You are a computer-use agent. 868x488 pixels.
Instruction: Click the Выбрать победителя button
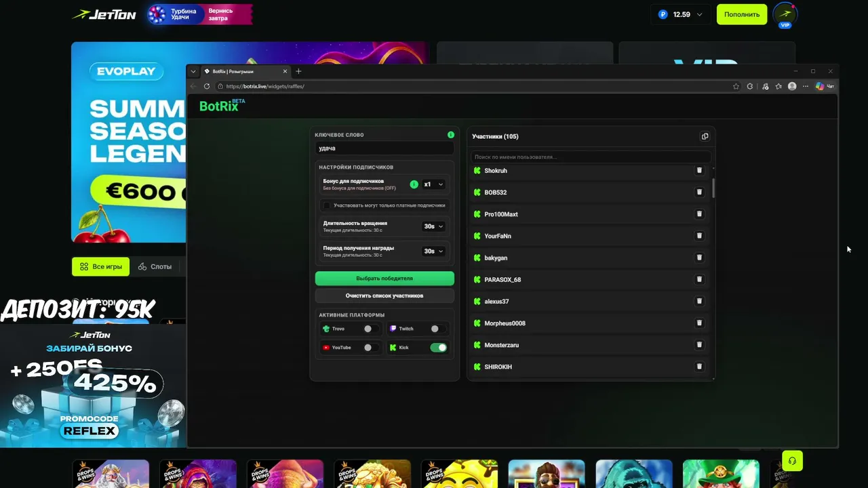(384, 279)
